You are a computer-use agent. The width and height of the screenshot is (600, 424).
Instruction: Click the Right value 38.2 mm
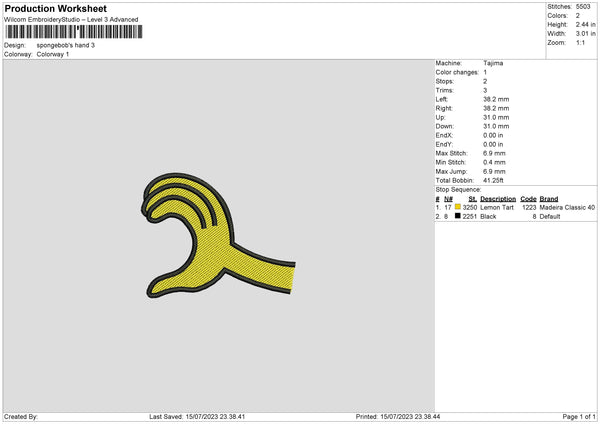pos(496,108)
